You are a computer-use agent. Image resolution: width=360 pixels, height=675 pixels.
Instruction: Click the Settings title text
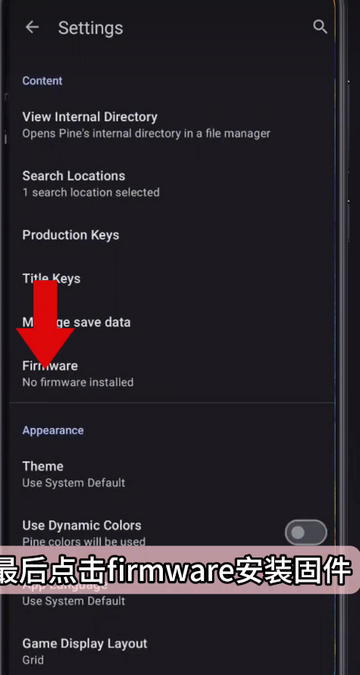(90, 28)
